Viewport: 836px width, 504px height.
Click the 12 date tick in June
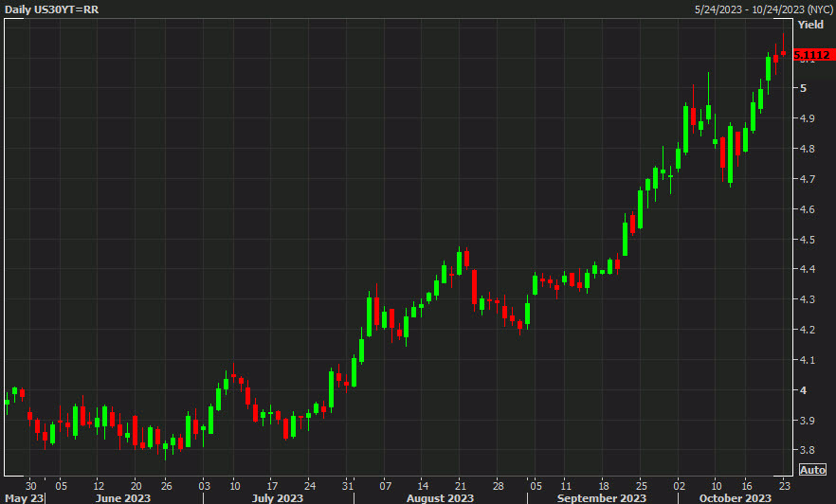click(99, 486)
